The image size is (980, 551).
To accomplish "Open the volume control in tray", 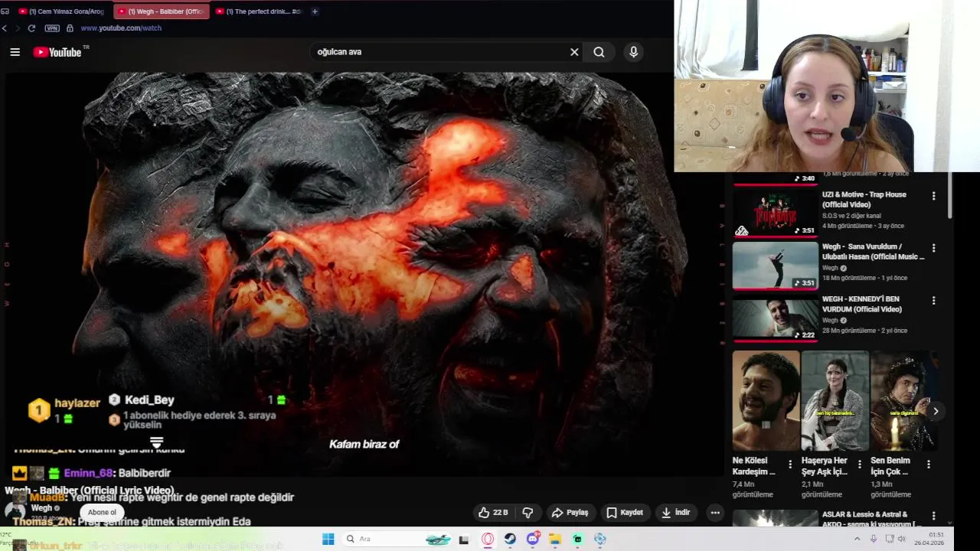I will 901,539.
